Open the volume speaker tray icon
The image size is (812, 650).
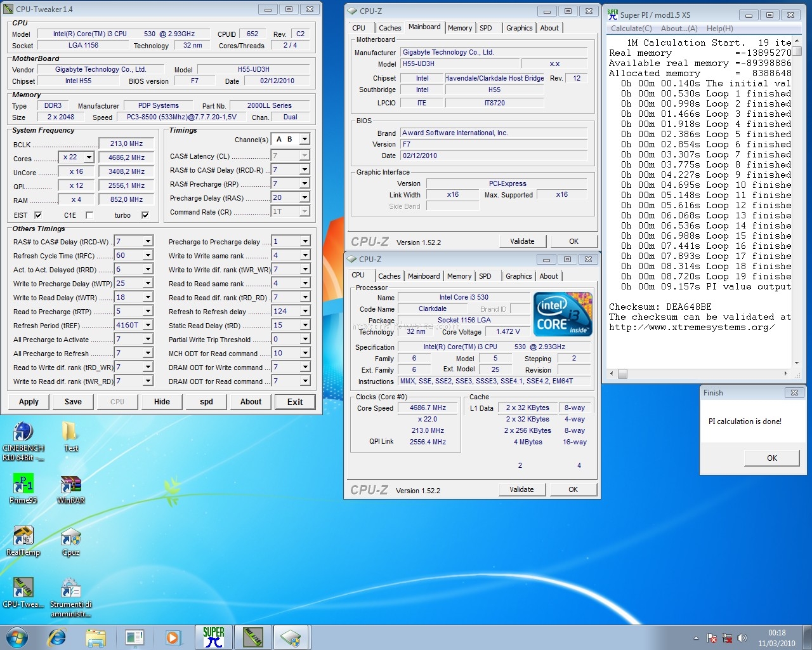coord(742,638)
